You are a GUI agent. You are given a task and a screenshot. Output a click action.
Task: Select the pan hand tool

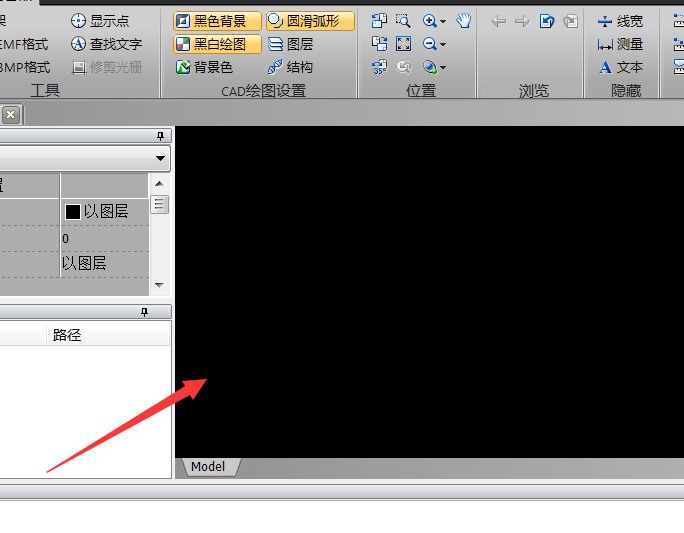[464, 20]
